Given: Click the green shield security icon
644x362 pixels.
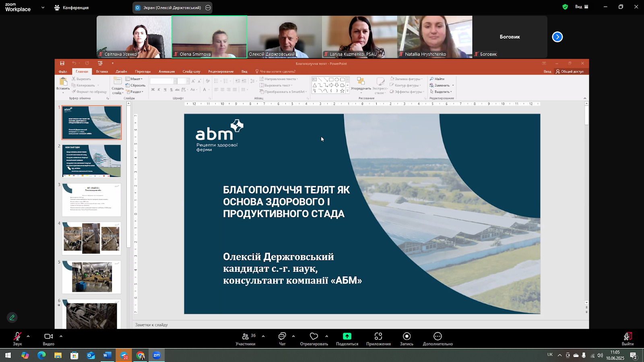Looking at the screenshot, I should click(x=565, y=7).
